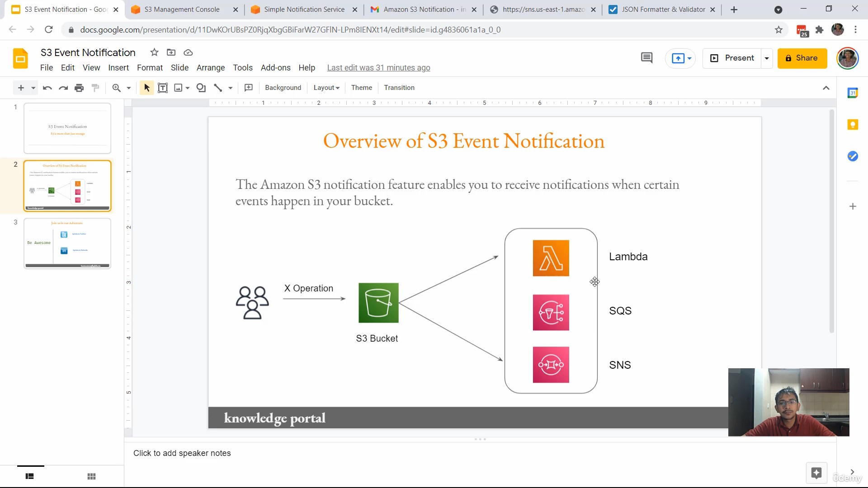Click the yellow Share button
This screenshot has width=868, height=488.
[x=802, y=58]
